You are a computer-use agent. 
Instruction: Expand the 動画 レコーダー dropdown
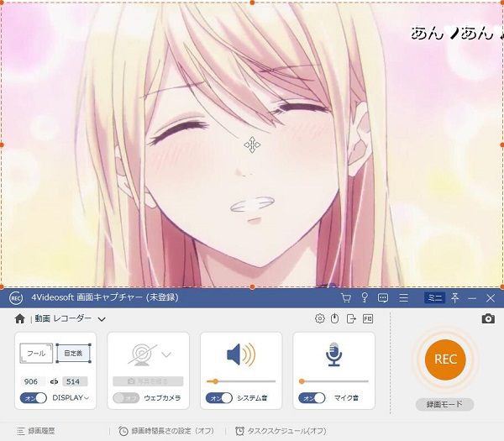coord(102,319)
